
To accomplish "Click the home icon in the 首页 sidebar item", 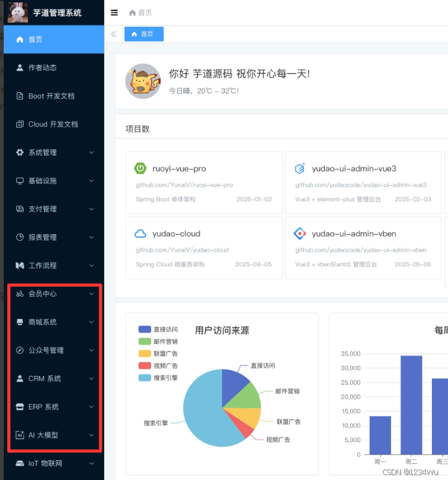I will [20, 40].
